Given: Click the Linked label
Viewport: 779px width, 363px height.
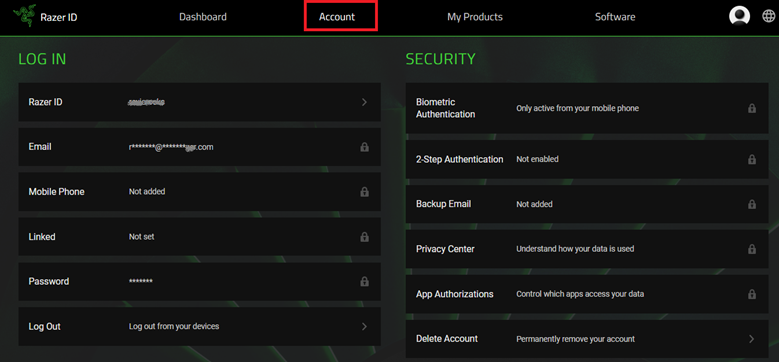Looking at the screenshot, I should coord(42,237).
